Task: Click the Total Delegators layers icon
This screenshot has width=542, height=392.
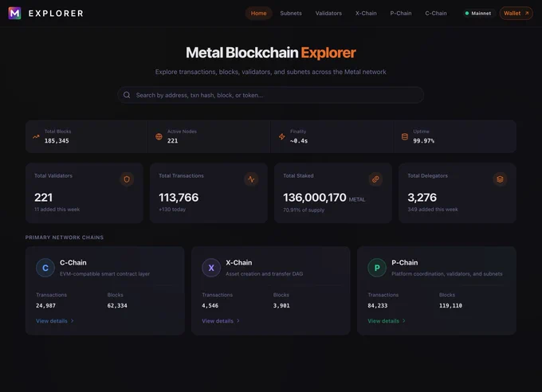Action: [x=500, y=179]
